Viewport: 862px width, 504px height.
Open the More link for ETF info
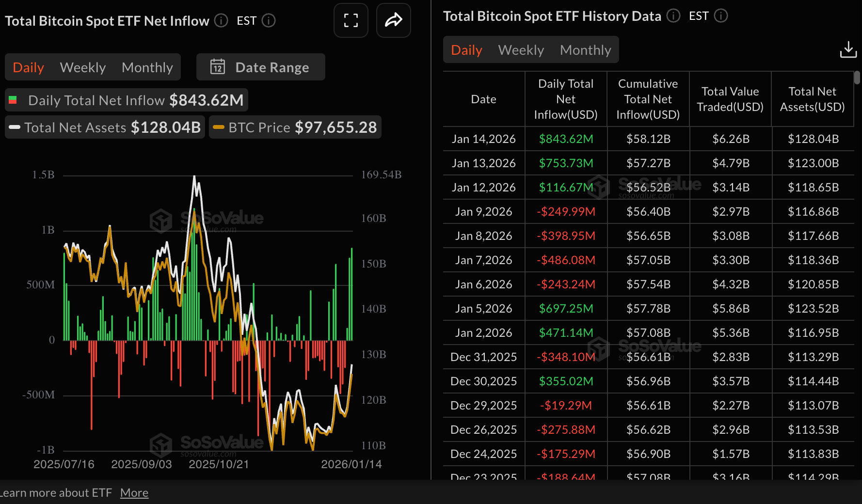(134, 492)
